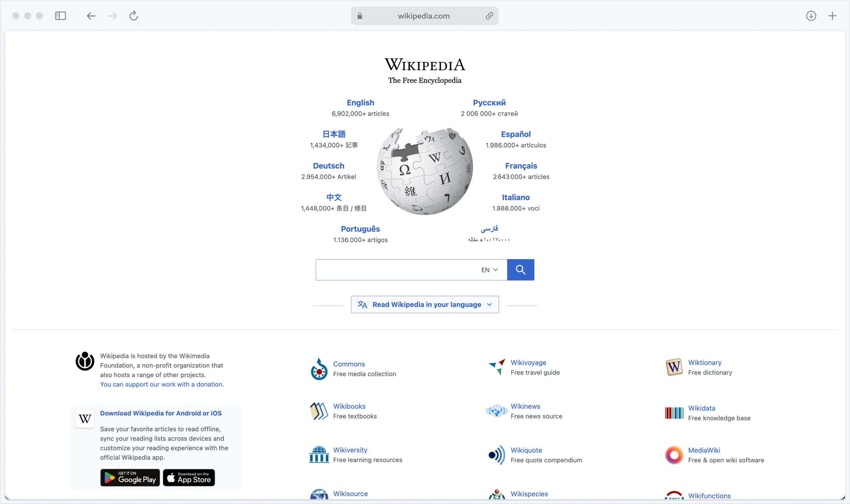Open Wikiquote free quote compendium
Screen dimensions: 850x504
click(x=526, y=450)
